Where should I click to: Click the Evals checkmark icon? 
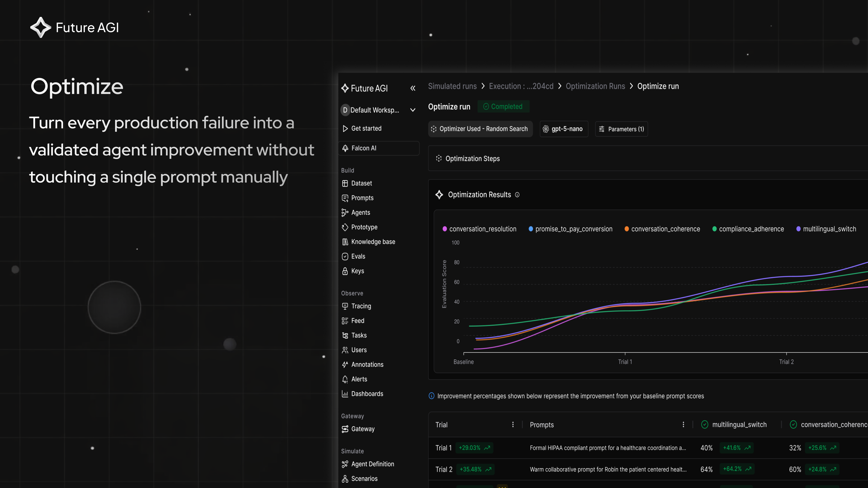pyautogui.click(x=345, y=257)
